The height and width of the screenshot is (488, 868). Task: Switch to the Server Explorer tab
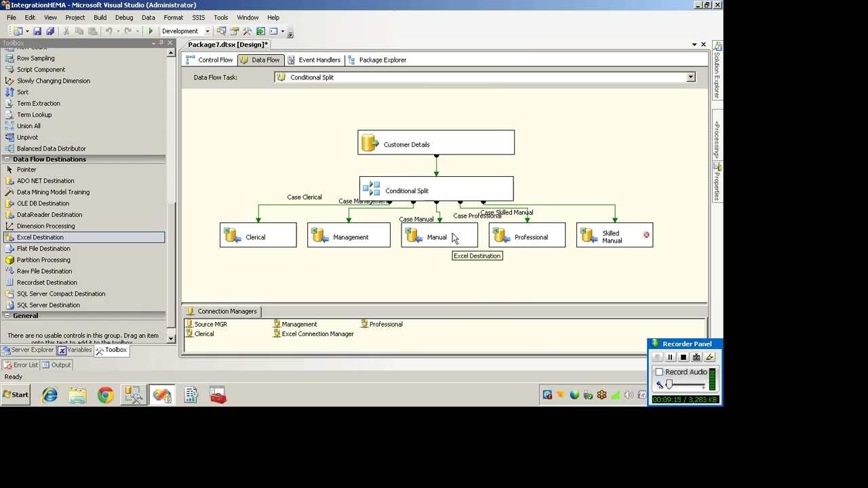tap(28, 350)
